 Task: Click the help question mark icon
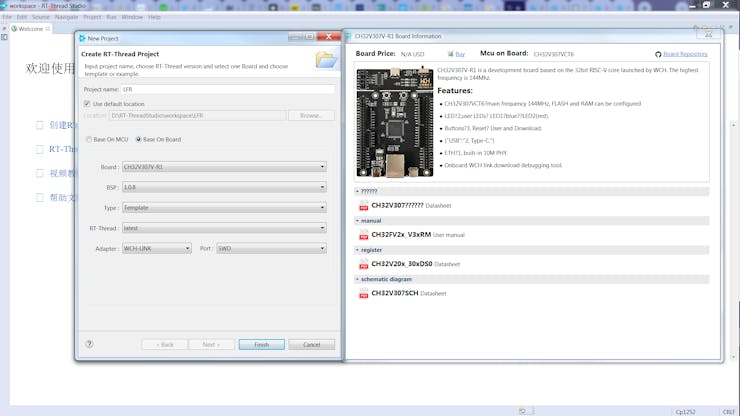89,344
